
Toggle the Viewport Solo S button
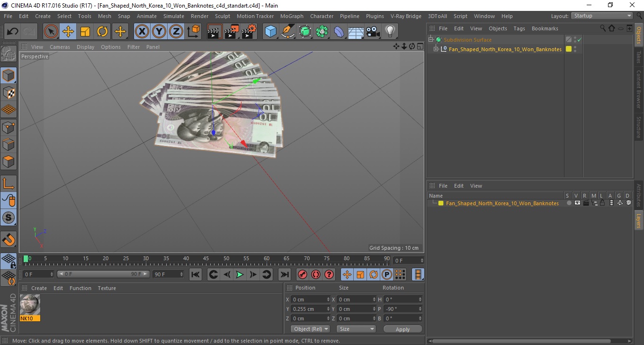click(x=9, y=218)
